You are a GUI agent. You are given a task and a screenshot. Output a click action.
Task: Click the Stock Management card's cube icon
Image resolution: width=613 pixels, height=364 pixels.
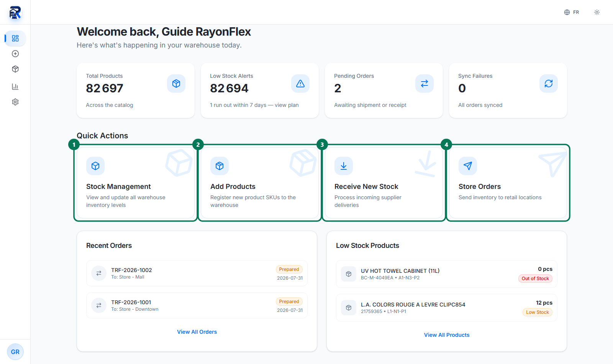click(x=95, y=166)
